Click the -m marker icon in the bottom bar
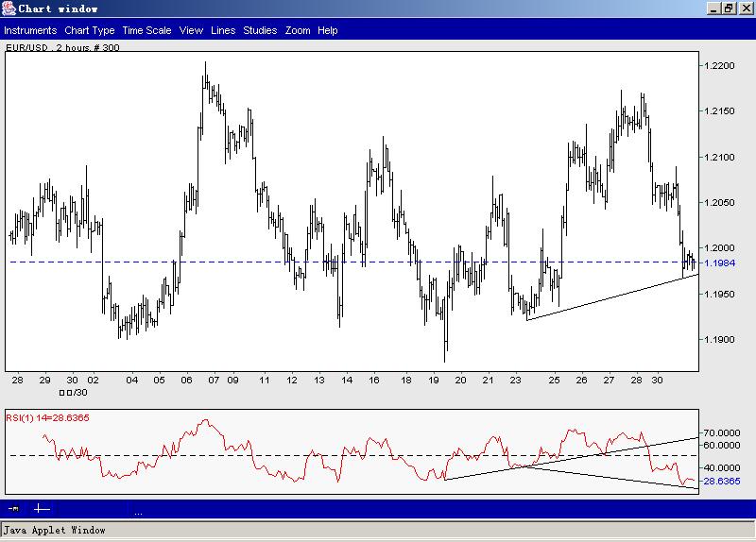Screen dimensions: 756x542 13,508
